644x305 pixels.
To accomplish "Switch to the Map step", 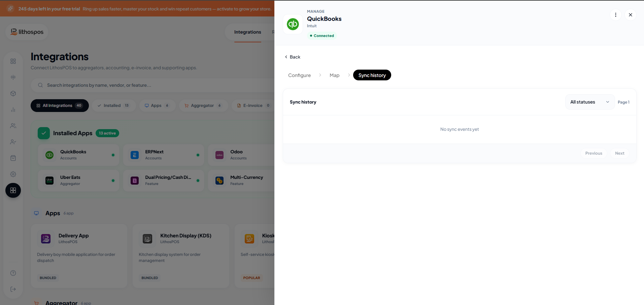I will 334,75.
